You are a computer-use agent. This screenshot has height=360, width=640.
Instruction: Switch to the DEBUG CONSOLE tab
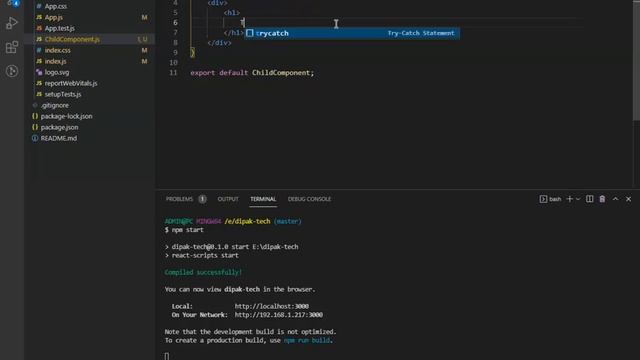(309, 199)
